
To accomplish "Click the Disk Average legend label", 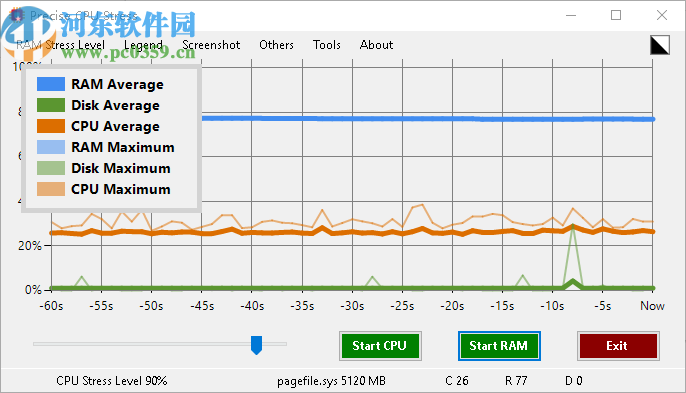I will tap(116, 105).
